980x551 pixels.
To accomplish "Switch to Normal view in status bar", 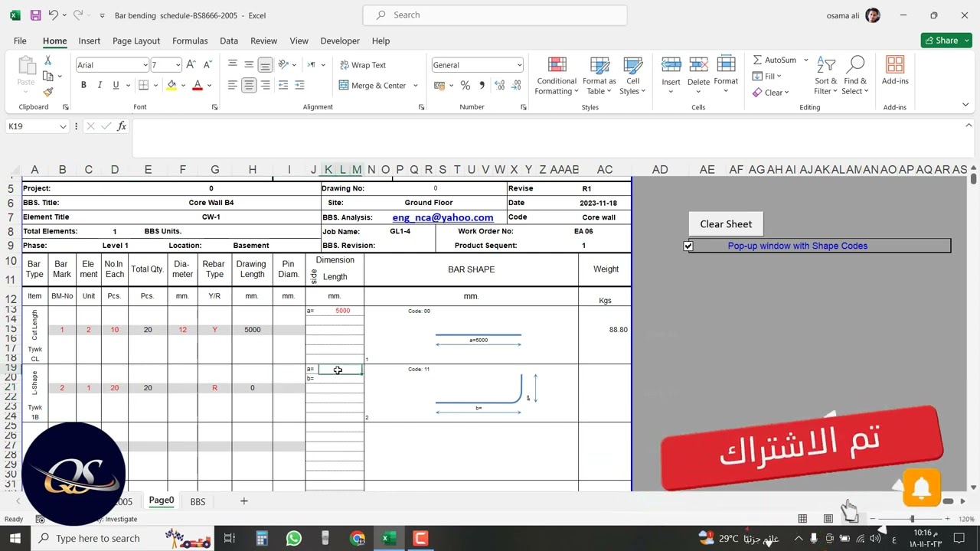I will [x=802, y=519].
